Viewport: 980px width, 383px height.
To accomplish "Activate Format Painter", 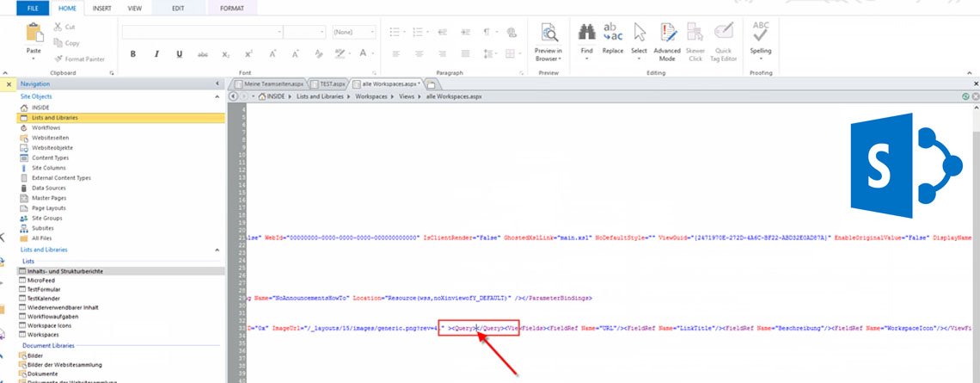I will click(x=79, y=59).
